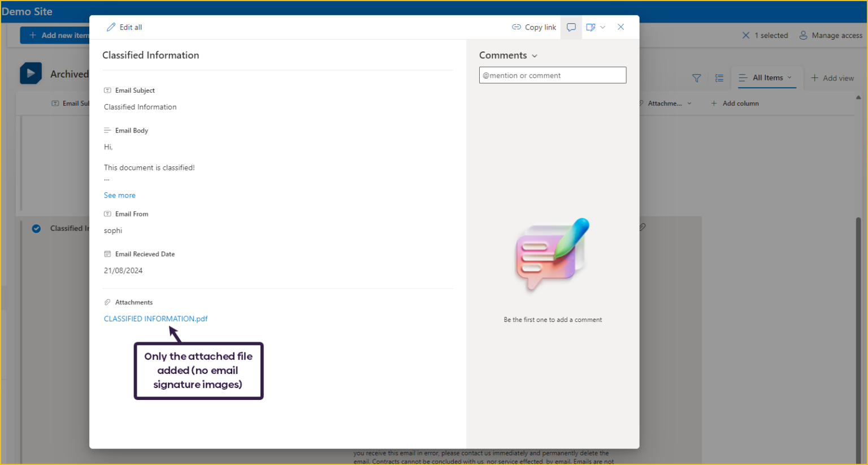Image resolution: width=868 pixels, height=465 pixels.
Task: Click the @mention comment input box
Action: 552,75
